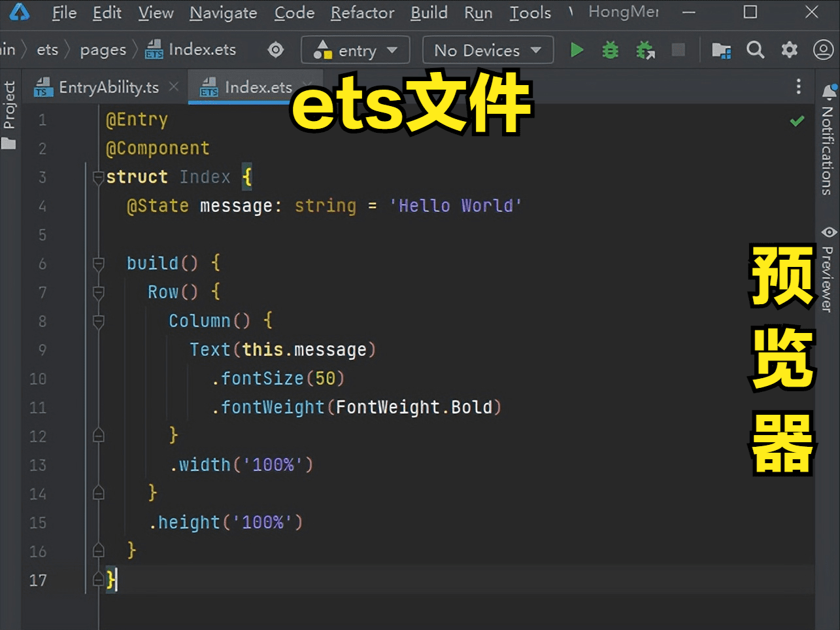Run the app with green play button
This screenshot has width=840, height=630.
(x=577, y=50)
